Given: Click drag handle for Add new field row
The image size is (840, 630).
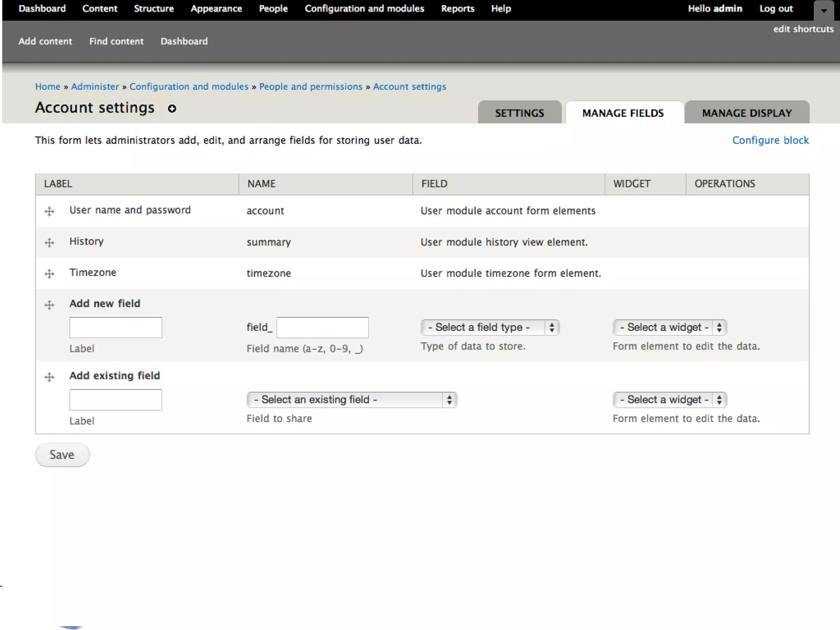Looking at the screenshot, I should (49, 305).
